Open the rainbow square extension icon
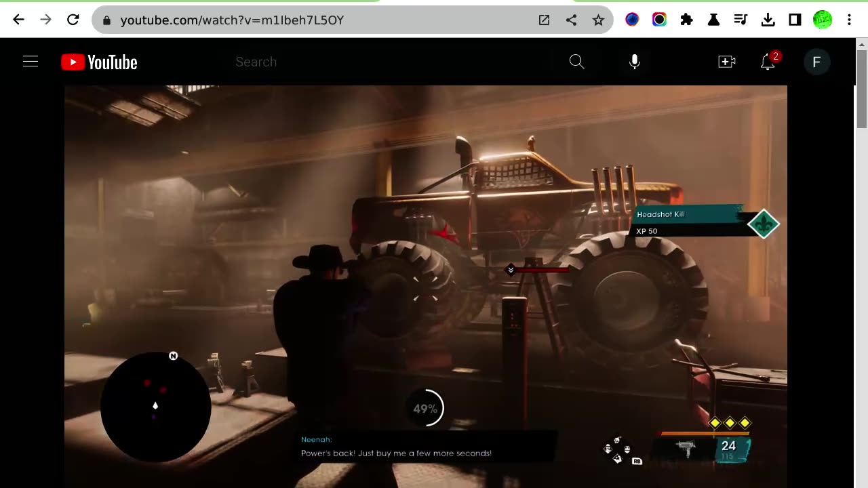Image resolution: width=868 pixels, height=488 pixels. [x=659, y=20]
